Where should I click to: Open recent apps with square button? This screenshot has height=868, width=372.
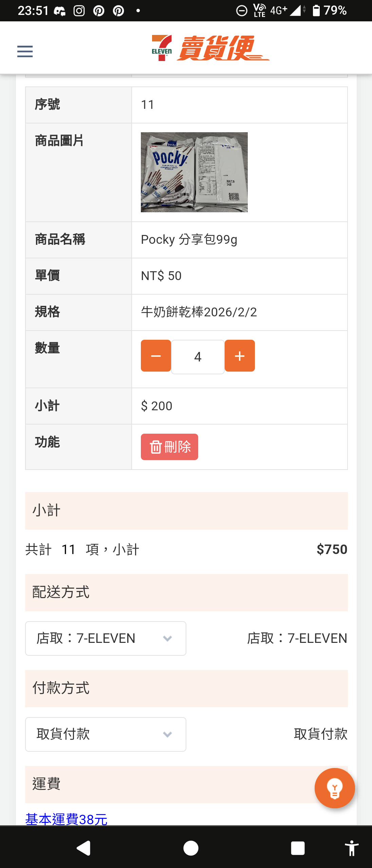[298, 848]
